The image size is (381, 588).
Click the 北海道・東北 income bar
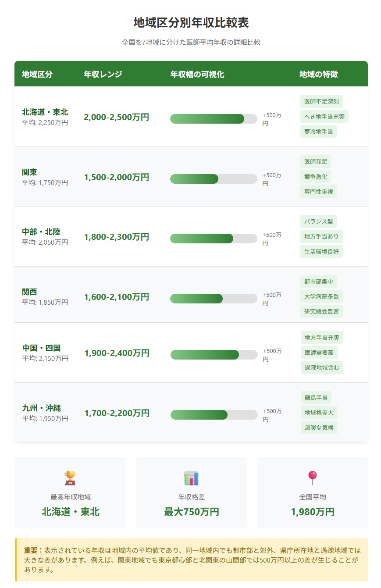pos(214,118)
